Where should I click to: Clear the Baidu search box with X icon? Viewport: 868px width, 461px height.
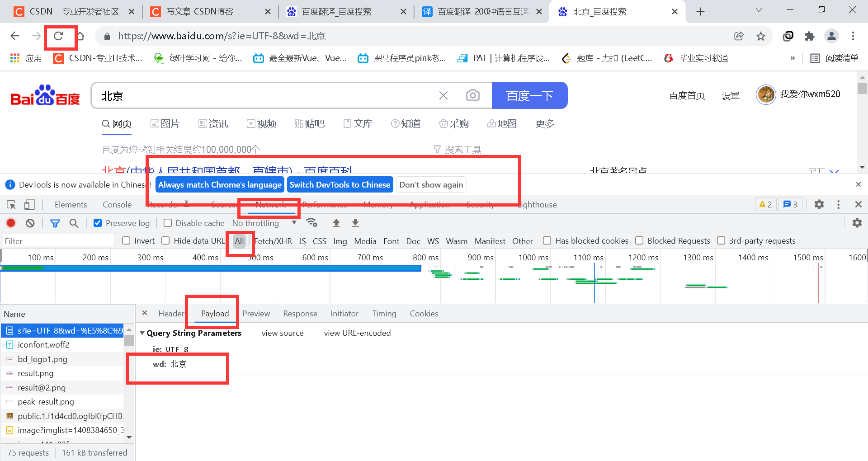point(443,95)
